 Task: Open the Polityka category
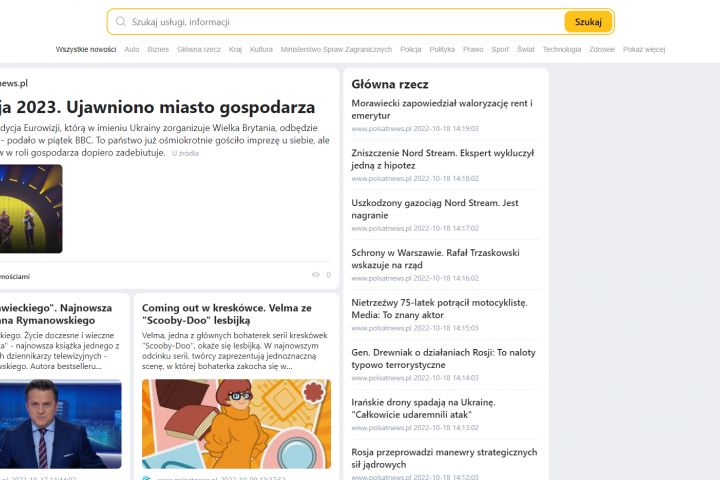[442, 50]
